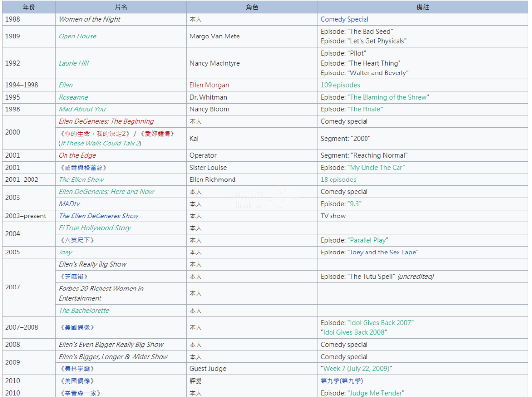Click the Open House title link

click(x=77, y=36)
